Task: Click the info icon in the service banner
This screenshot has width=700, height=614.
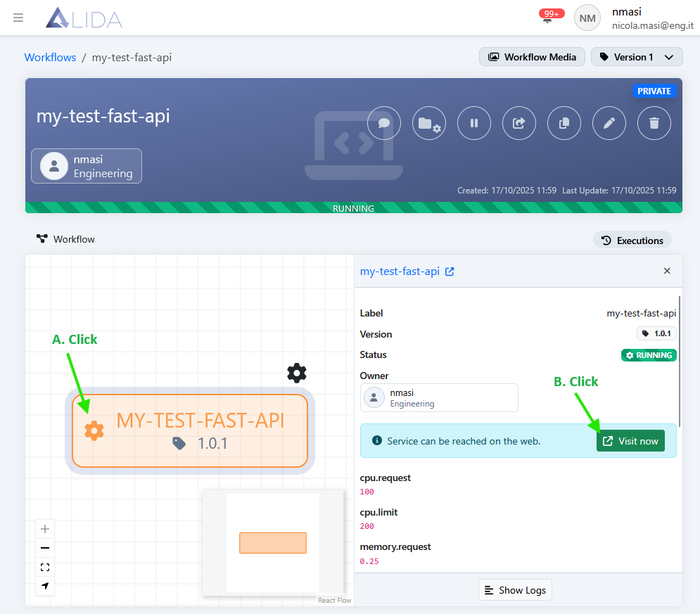Action: pos(377,440)
